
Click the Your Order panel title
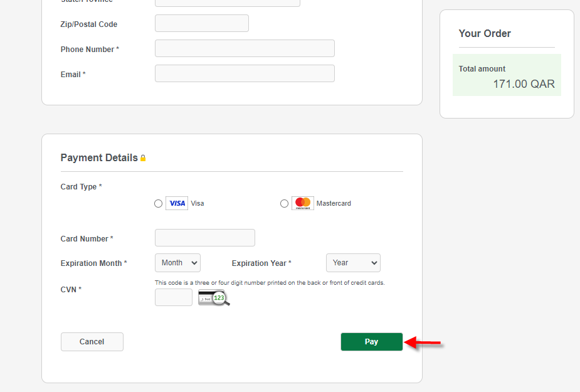point(484,33)
